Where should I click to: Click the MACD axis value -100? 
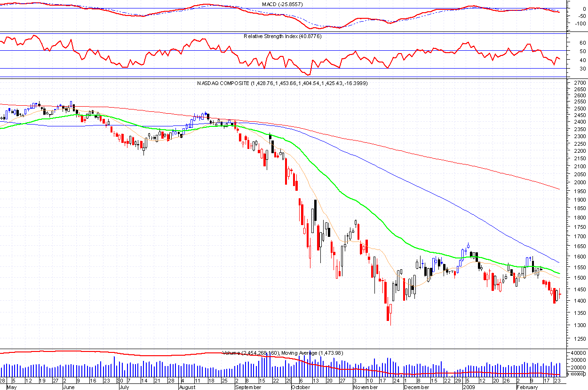pyautogui.click(x=580, y=23)
